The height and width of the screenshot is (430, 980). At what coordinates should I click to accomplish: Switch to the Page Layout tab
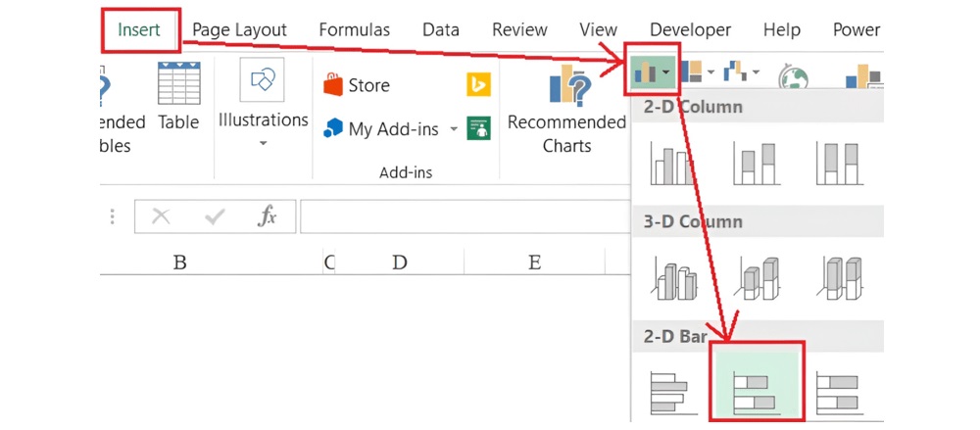[x=239, y=30]
